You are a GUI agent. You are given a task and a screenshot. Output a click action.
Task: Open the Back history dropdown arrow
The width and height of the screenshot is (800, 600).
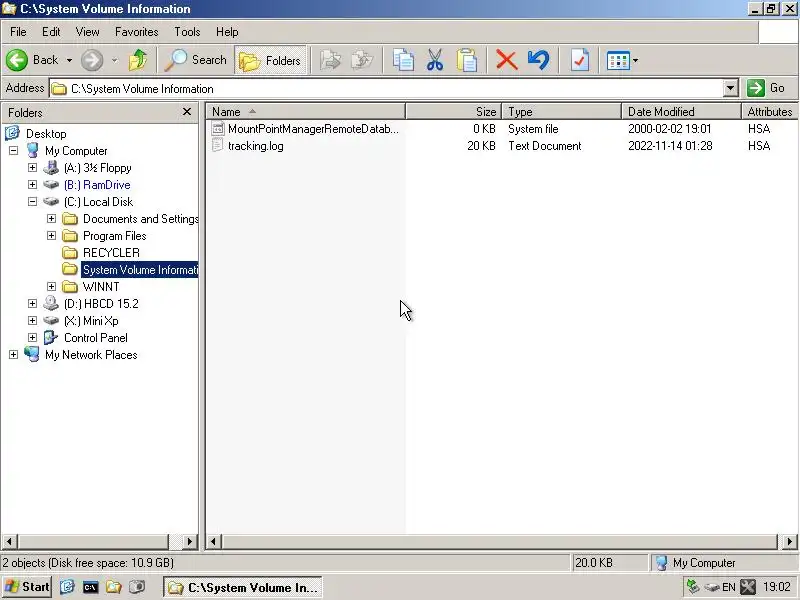click(x=69, y=60)
